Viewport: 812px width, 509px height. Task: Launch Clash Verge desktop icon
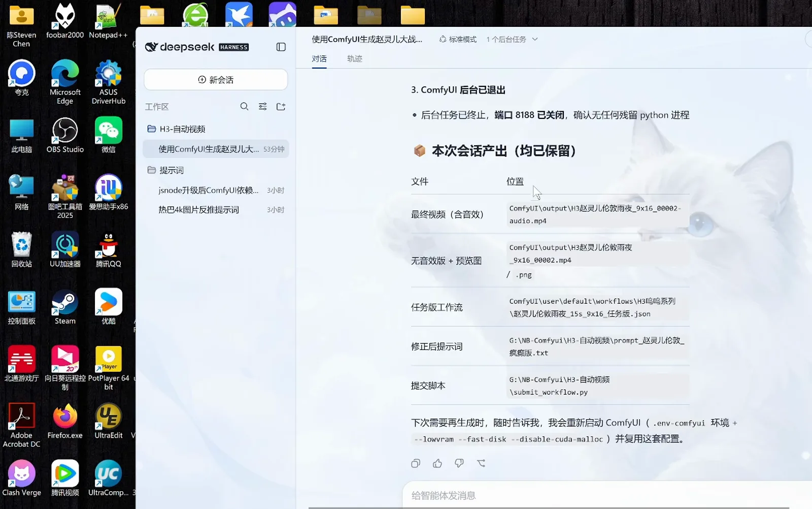click(21, 479)
